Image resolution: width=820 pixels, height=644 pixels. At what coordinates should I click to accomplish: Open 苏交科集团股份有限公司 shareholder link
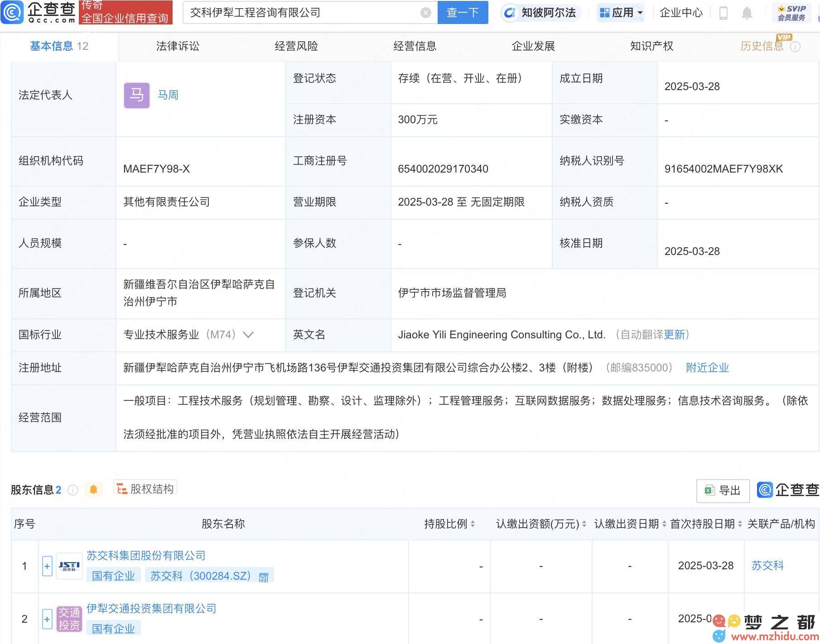coord(146,556)
